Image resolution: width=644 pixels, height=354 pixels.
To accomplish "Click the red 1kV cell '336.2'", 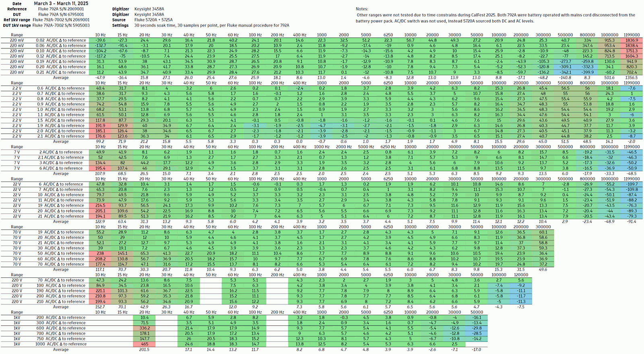I will 144,328.
